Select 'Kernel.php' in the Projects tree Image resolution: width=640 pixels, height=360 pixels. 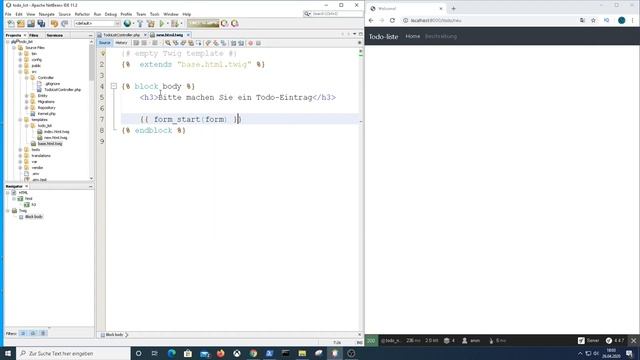coord(47,114)
